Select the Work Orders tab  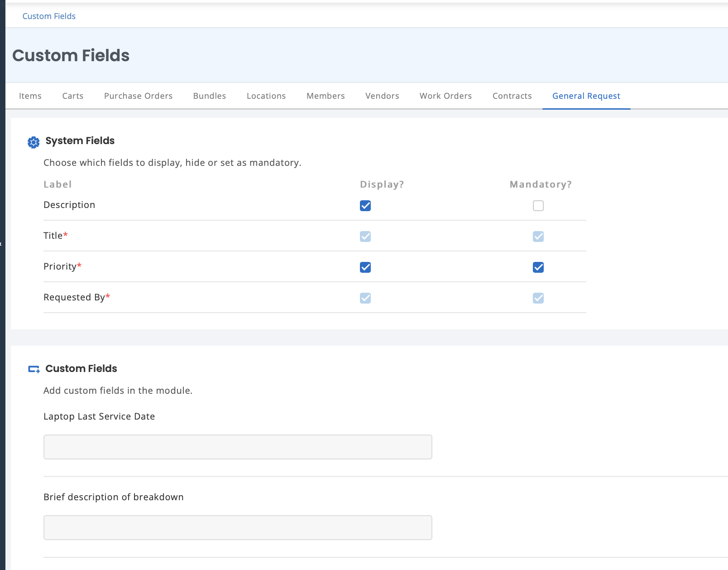445,96
